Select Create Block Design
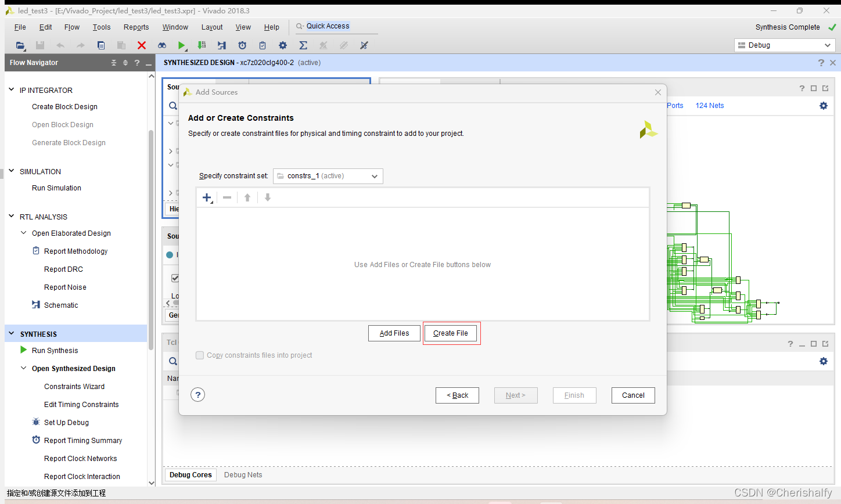The width and height of the screenshot is (841, 504). [64, 107]
